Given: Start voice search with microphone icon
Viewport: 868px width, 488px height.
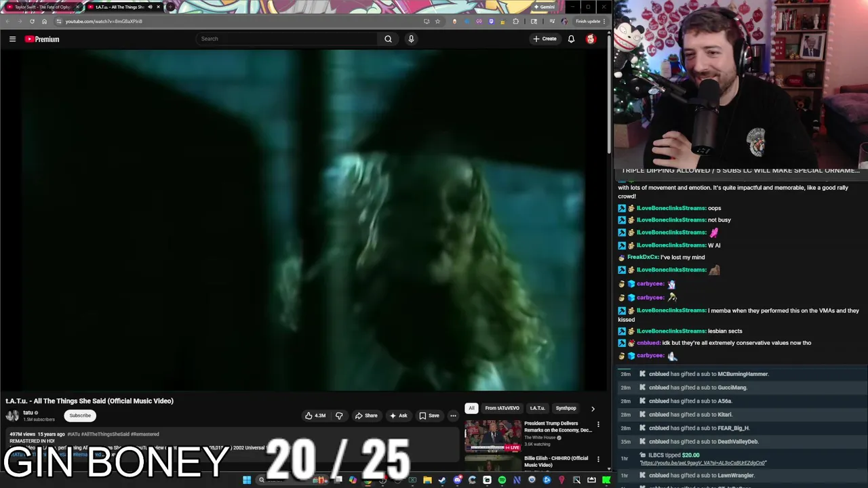Looking at the screenshot, I should coord(411,39).
